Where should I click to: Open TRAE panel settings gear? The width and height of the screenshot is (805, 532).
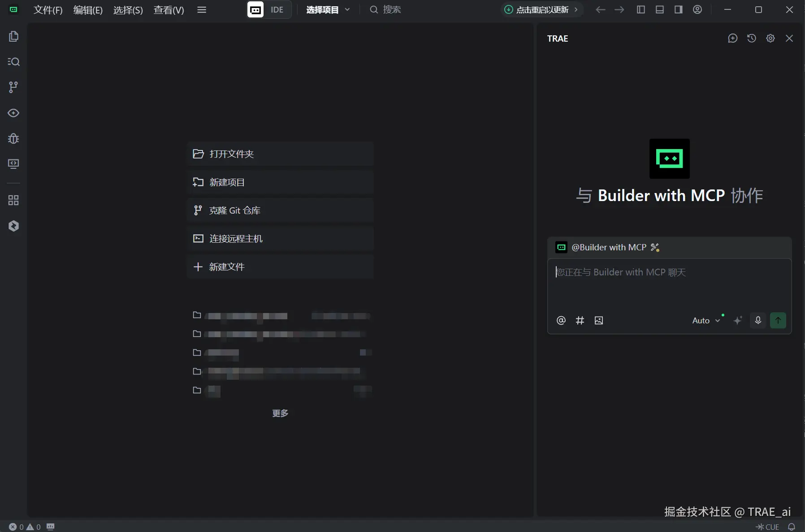pos(770,39)
